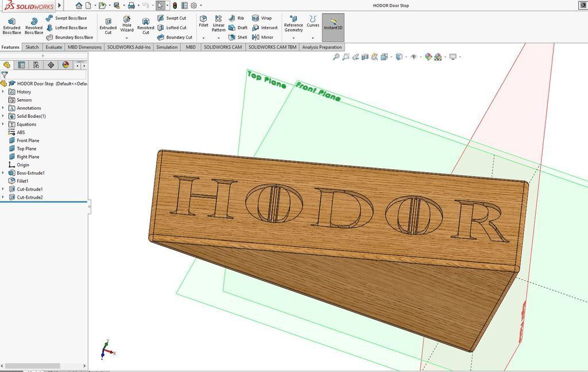Click the Zoom to Fit icon
588x372 pixels.
pos(336,57)
